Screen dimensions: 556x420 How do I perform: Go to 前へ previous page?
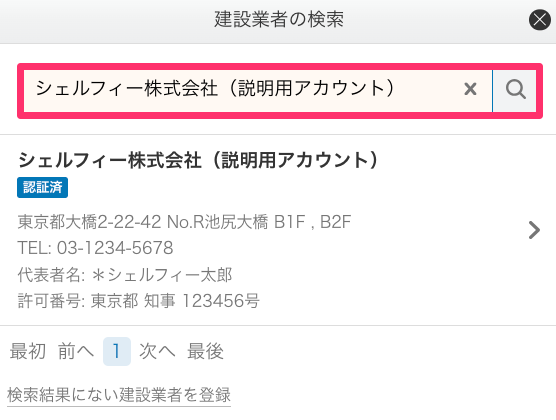click(76, 351)
